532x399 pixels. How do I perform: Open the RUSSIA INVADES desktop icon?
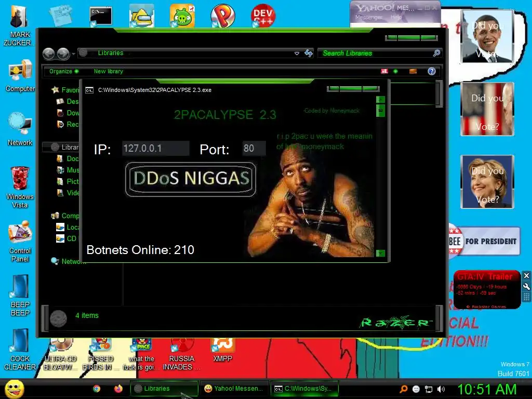[182, 354]
